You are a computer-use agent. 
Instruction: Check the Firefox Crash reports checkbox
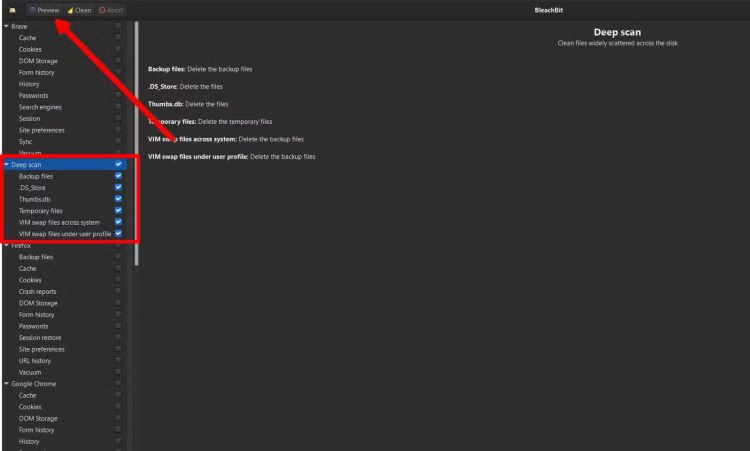pyautogui.click(x=118, y=291)
